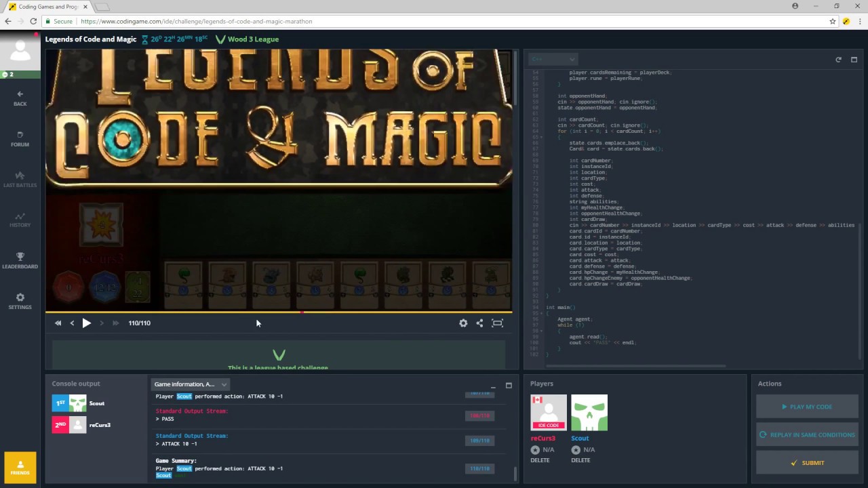
Task: Maximize the console output panel
Action: pos(509,386)
